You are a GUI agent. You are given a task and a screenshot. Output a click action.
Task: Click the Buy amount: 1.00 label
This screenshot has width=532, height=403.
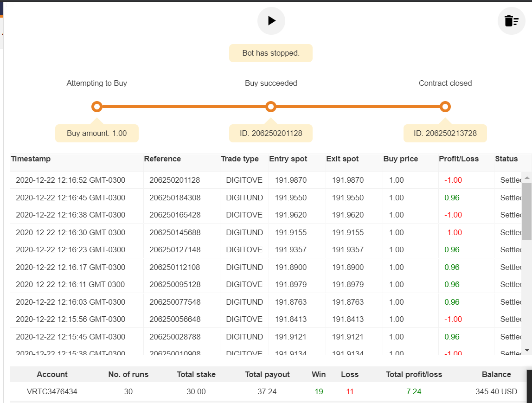[x=96, y=133]
